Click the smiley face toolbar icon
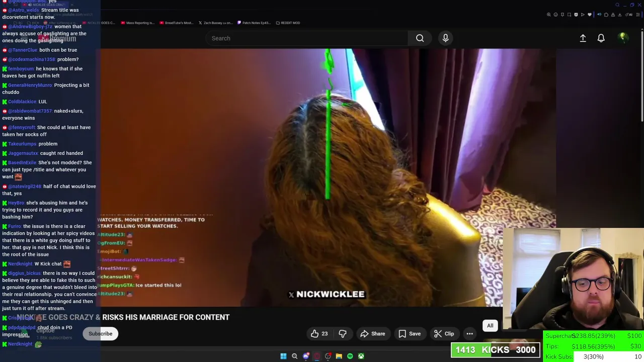 (555, 15)
